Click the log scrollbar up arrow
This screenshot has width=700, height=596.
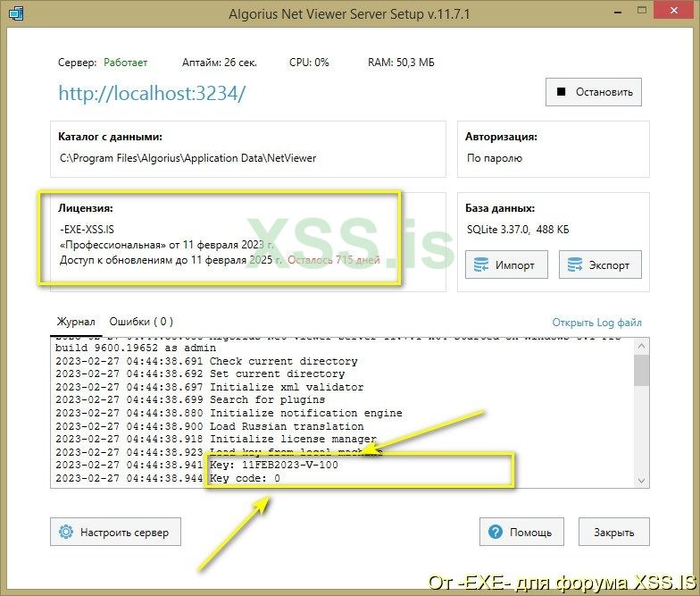tap(641, 346)
